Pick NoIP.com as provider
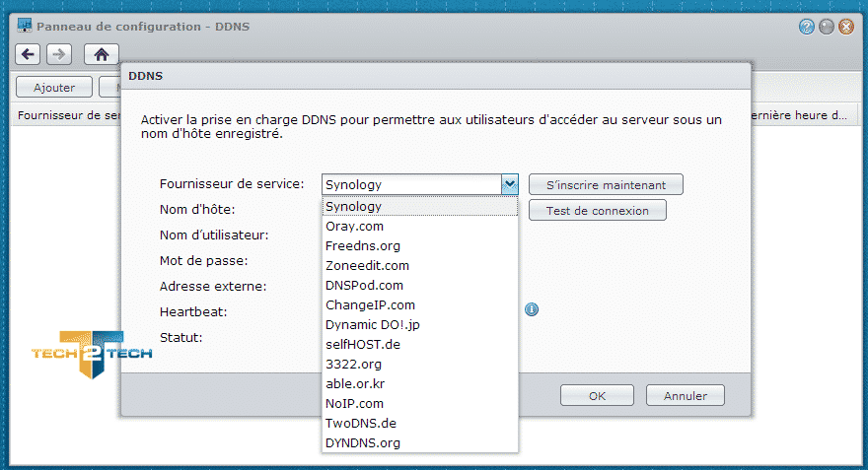Image resolution: width=868 pixels, height=470 pixels. click(x=420, y=404)
